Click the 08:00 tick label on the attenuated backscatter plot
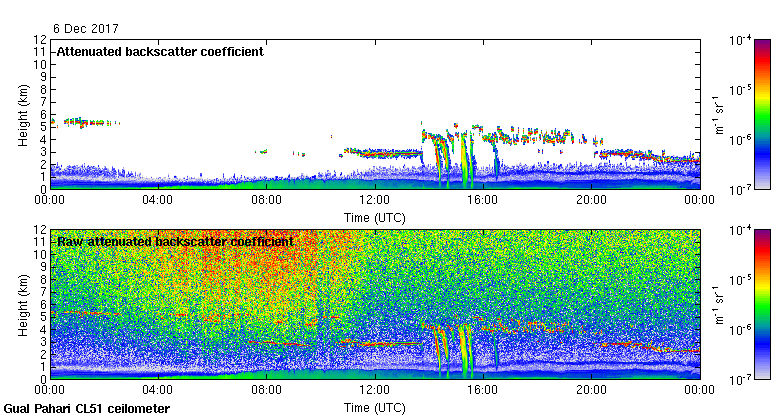780x420 pixels. [x=266, y=200]
